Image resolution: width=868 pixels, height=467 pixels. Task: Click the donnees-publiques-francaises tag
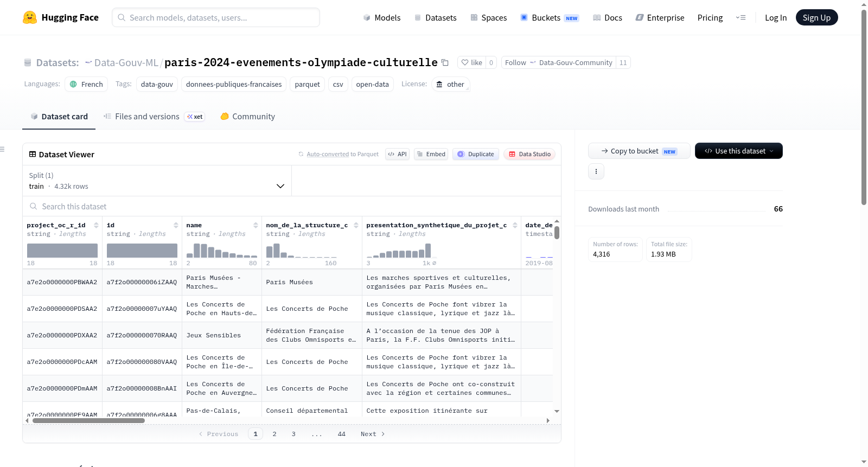234,84
